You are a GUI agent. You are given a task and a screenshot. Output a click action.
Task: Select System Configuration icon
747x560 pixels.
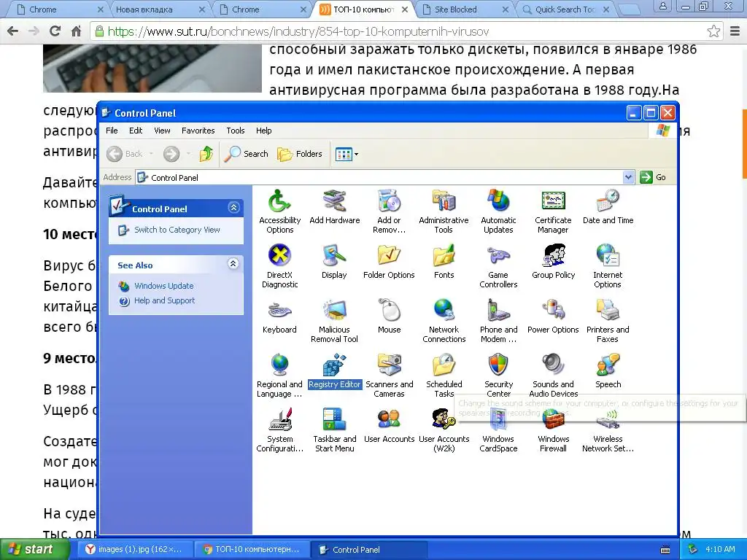pos(279,420)
